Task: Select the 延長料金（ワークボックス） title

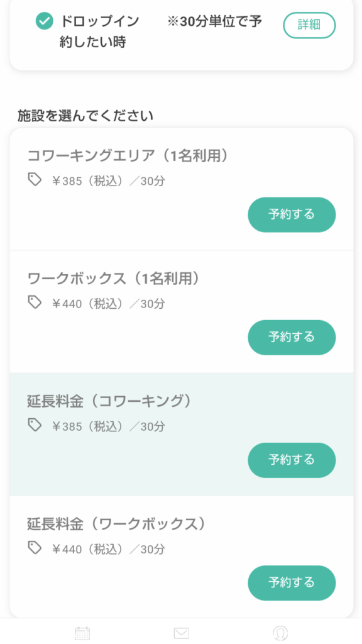Action: [x=118, y=525]
